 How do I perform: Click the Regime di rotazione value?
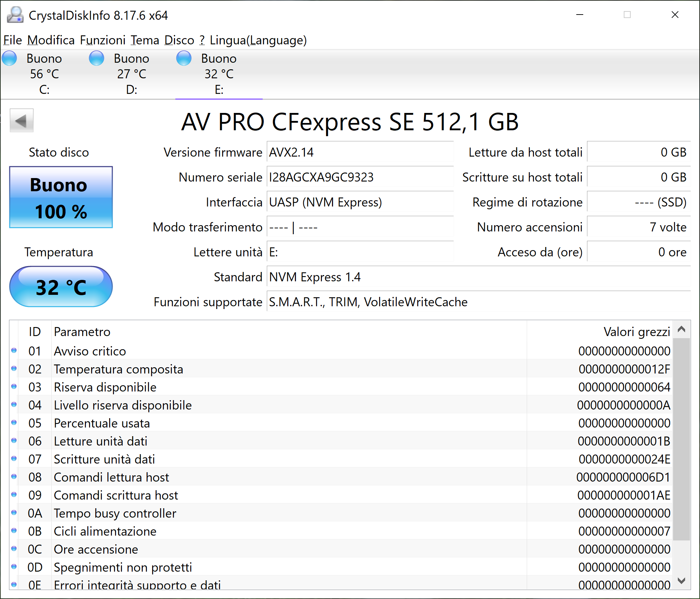(639, 202)
